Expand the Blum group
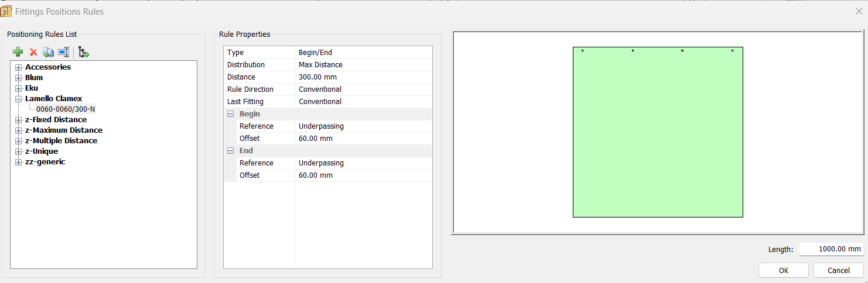This screenshot has height=283, width=868. pos(19,78)
